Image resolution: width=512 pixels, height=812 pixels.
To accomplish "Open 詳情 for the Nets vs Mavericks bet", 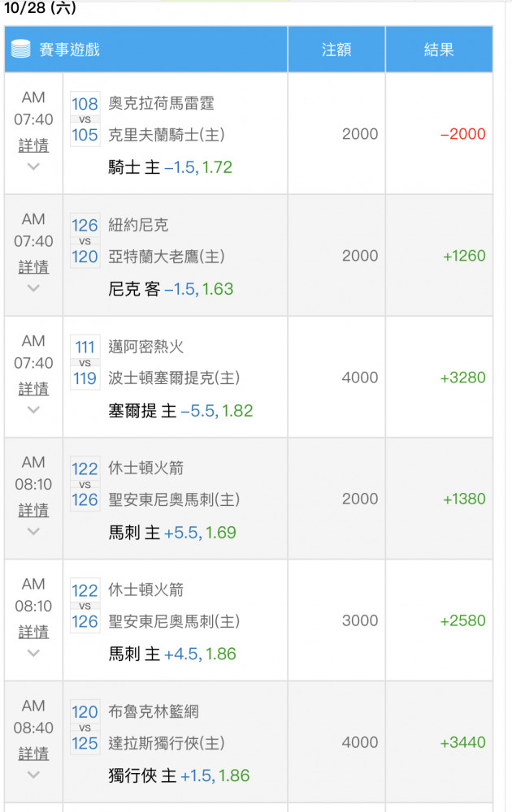I will pos(33,754).
